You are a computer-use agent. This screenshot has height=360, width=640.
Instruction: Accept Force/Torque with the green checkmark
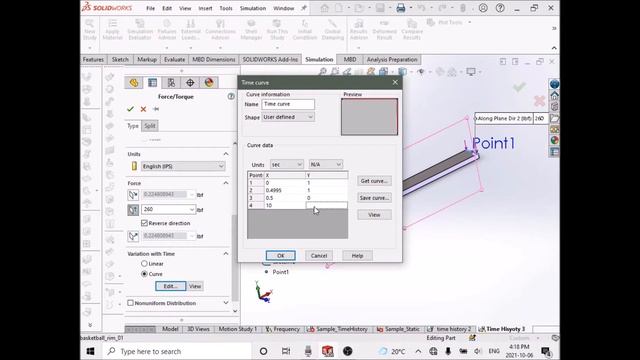point(130,109)
